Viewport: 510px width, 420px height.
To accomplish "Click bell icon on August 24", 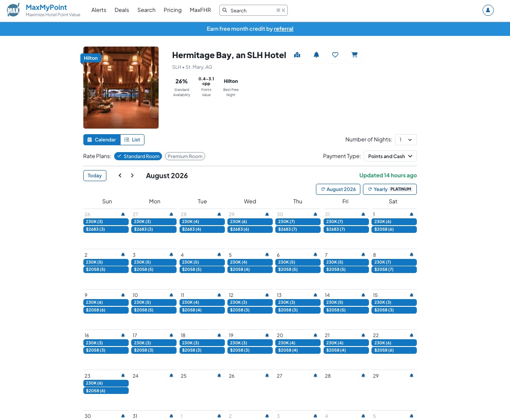I will 171,376.
